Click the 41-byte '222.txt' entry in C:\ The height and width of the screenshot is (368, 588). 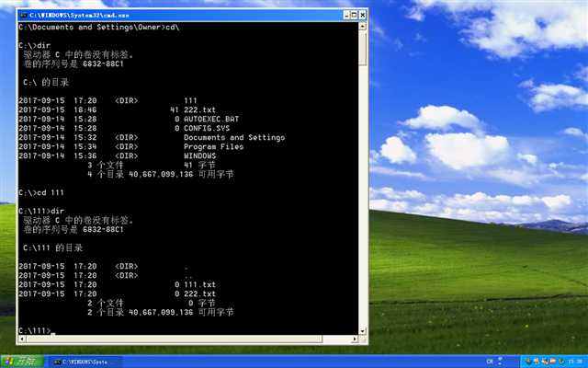(x=199, y=110)
